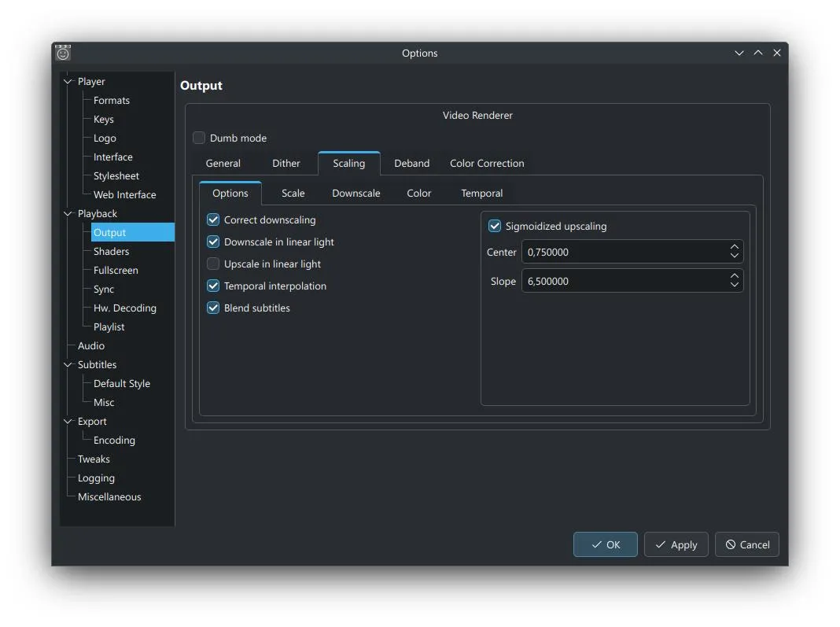The image size is (840, 627).
Task: Decrease the Slope value with down arrow
Action: point(735,285)
